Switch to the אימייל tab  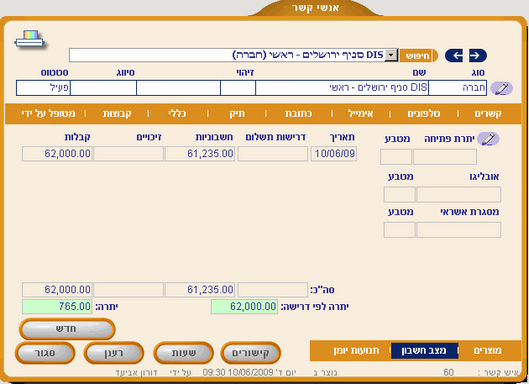tap(361, 114)
